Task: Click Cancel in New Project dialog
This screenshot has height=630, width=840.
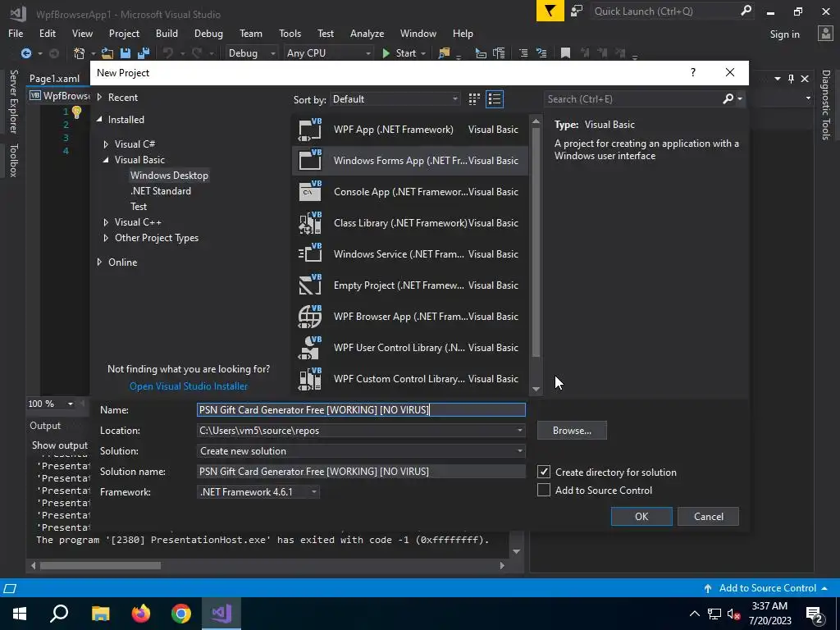Action: (708, 517)
